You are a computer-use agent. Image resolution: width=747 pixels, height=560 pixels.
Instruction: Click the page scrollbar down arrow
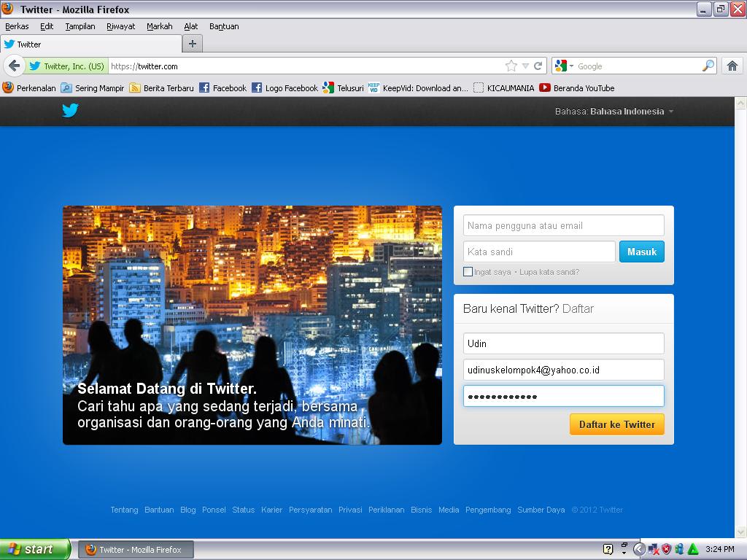(x=740, y=532)
